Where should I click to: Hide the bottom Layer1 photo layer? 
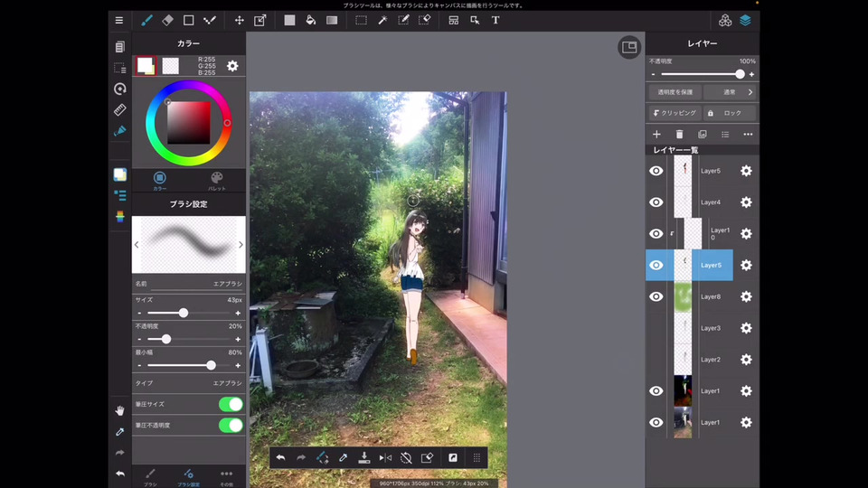(656, 423)
